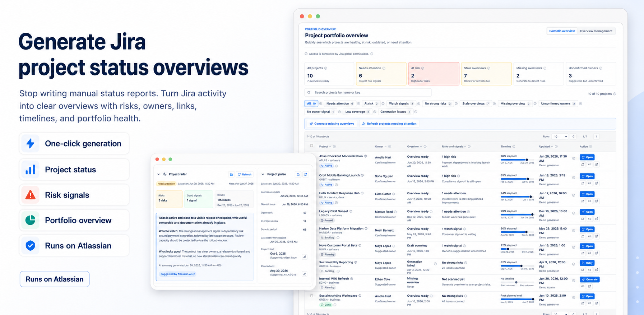This screenshot has width=644, height=315.
Task: Click Nova Customer Portal 22% elapsed bar
Action: tap(517, 249)
